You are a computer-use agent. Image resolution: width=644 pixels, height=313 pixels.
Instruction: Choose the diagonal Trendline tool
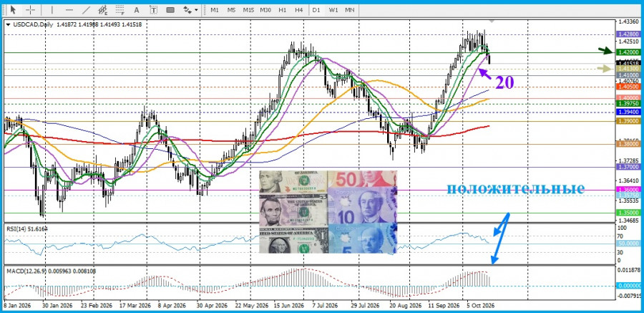(86, 9)
